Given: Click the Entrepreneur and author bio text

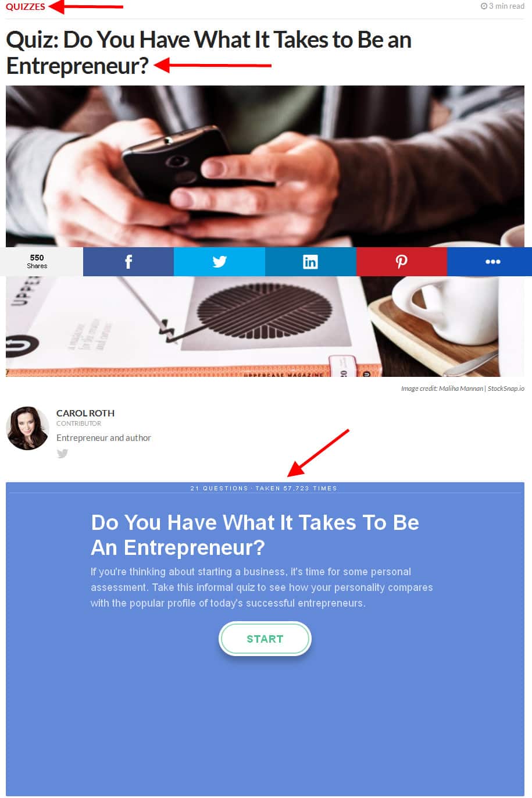Looking at the screenshot, I should [103, 438].
